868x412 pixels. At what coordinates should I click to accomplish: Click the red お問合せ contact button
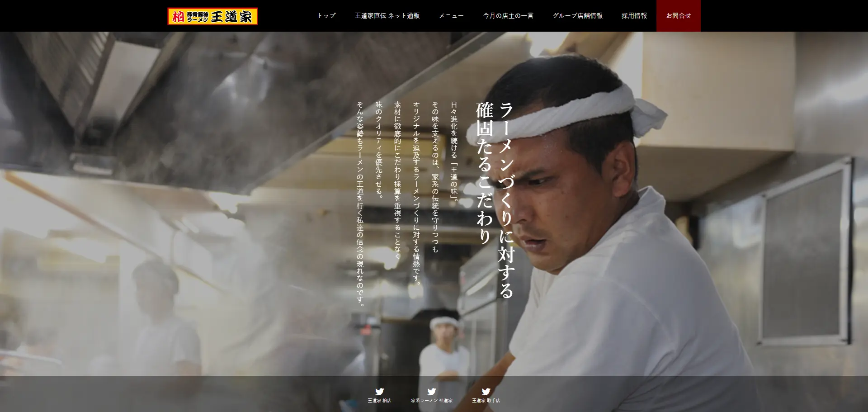coord(678,15)
